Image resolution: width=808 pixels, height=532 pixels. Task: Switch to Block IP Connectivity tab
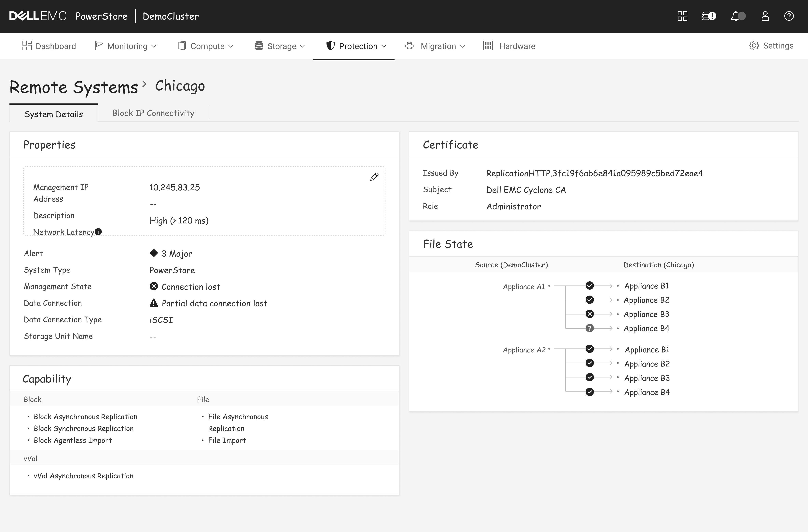click(153, 113)
